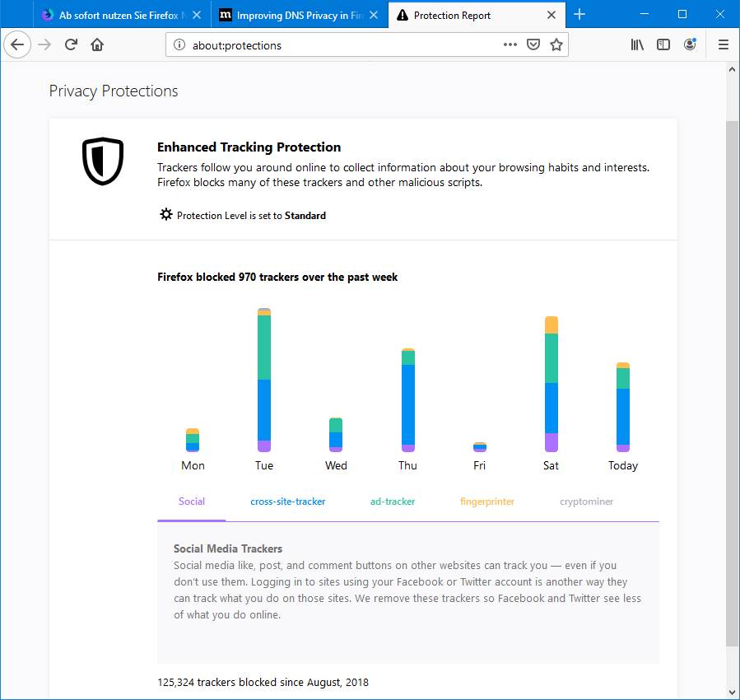Select the fingerprinter tab
Viewport: 740px width, 700px height.
tap(487, 502)
